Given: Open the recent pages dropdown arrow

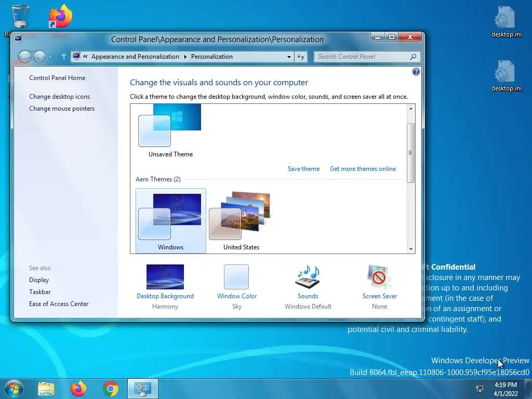Looking at the screenshot, I should (50, 57).
